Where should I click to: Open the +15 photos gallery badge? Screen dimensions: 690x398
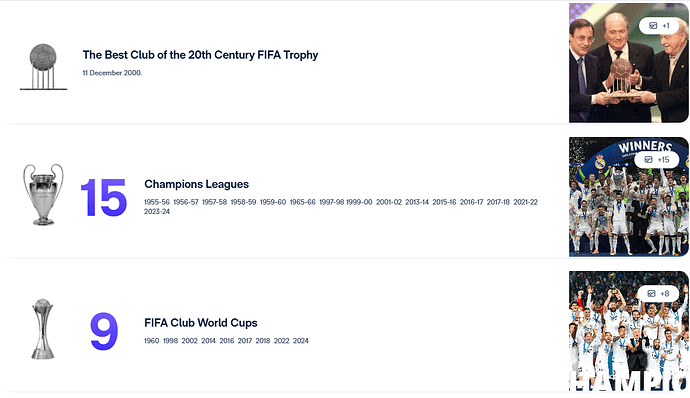[x=657, y=159]
